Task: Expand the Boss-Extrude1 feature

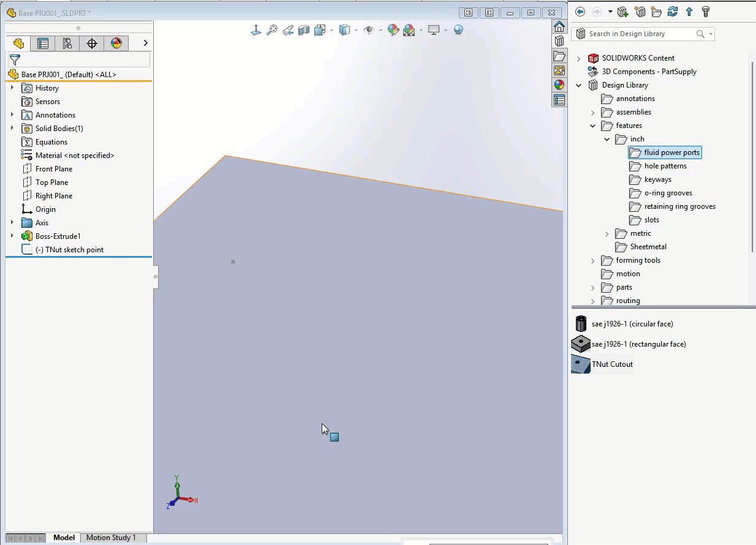Action: tap(12, 236)
